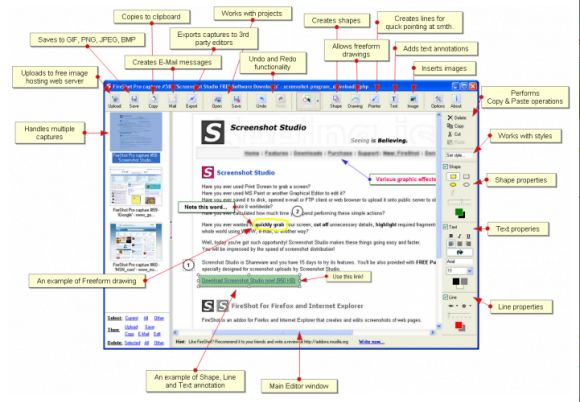Click the All link in the Select row
Screen dimensions: 580x402
146,318
